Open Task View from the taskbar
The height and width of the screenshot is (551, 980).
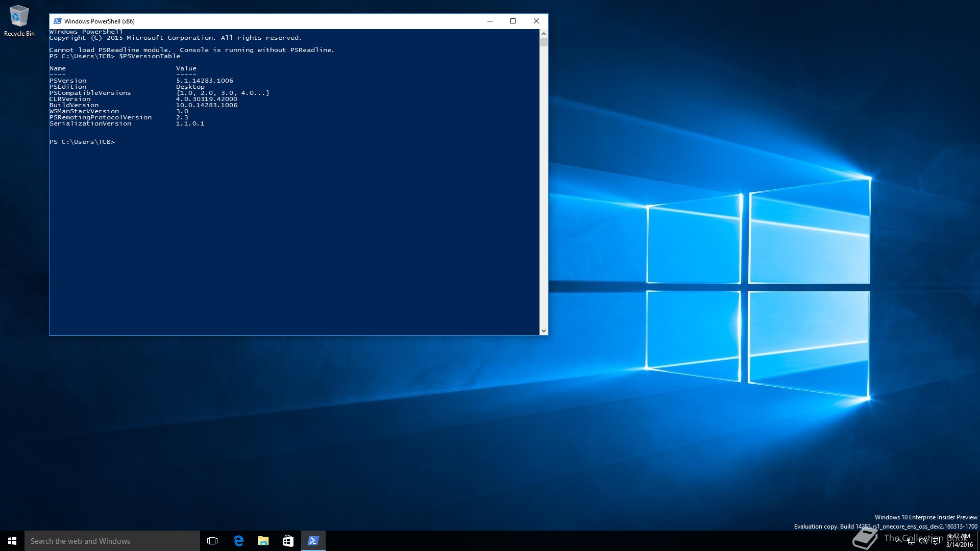(212, 541)
